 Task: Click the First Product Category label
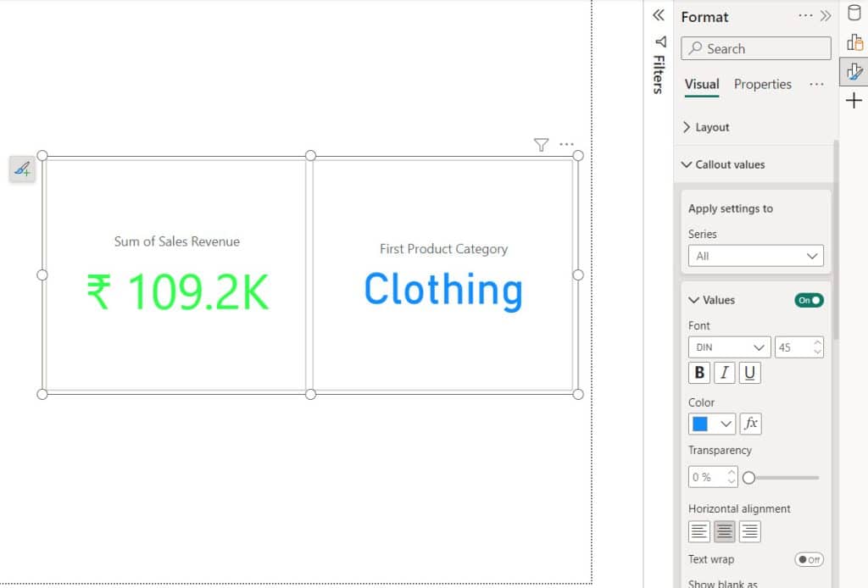click(443, 249)
